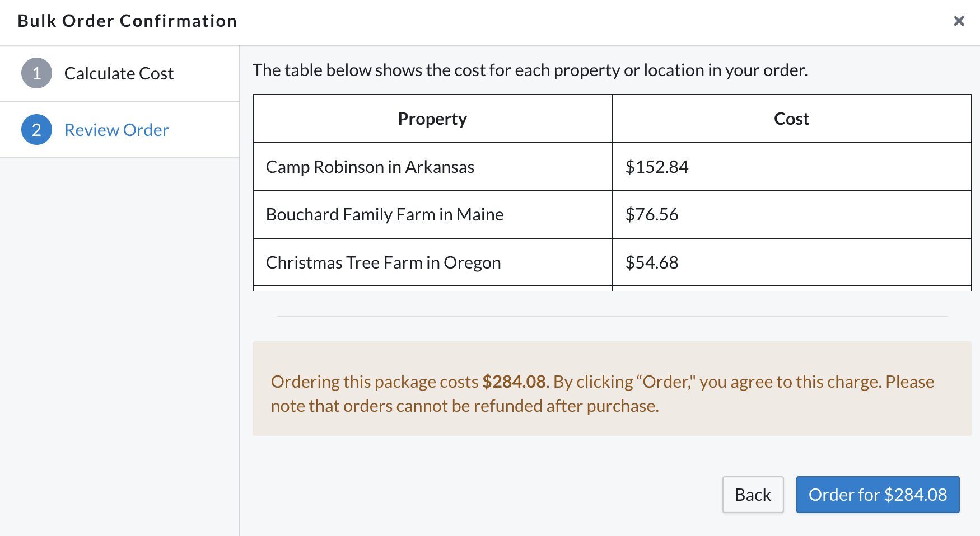Click the Back button
This screenshot has height=536, width=980.
pos(753,495)
